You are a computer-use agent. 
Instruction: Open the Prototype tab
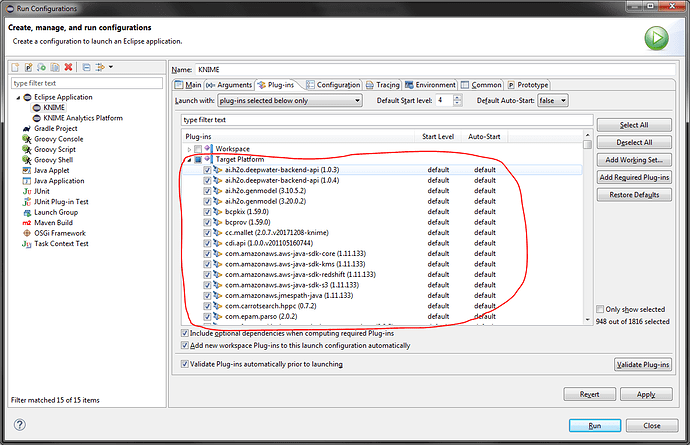528,85
